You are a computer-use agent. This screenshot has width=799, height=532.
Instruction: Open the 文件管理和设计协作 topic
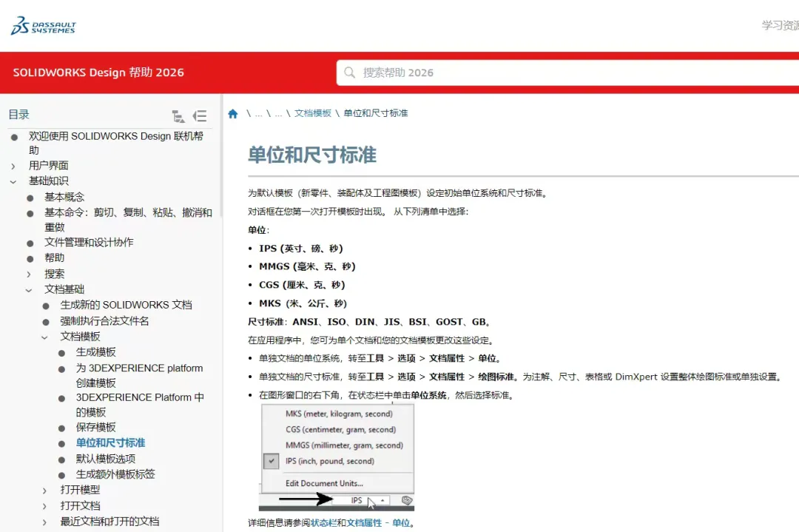tap(89, 242)
